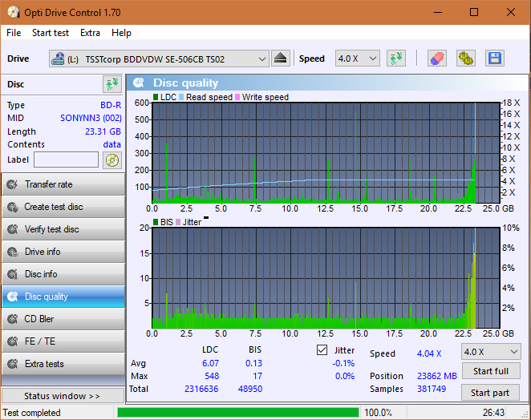
Task: Click the refresh speed icon beside Speed dropdown
Action: [x=396, y=59]
